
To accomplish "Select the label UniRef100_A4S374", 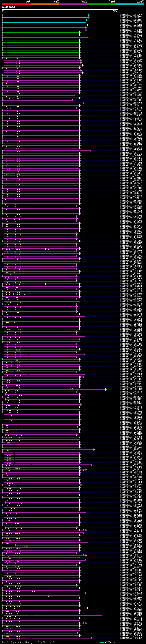I will [131, 392].
